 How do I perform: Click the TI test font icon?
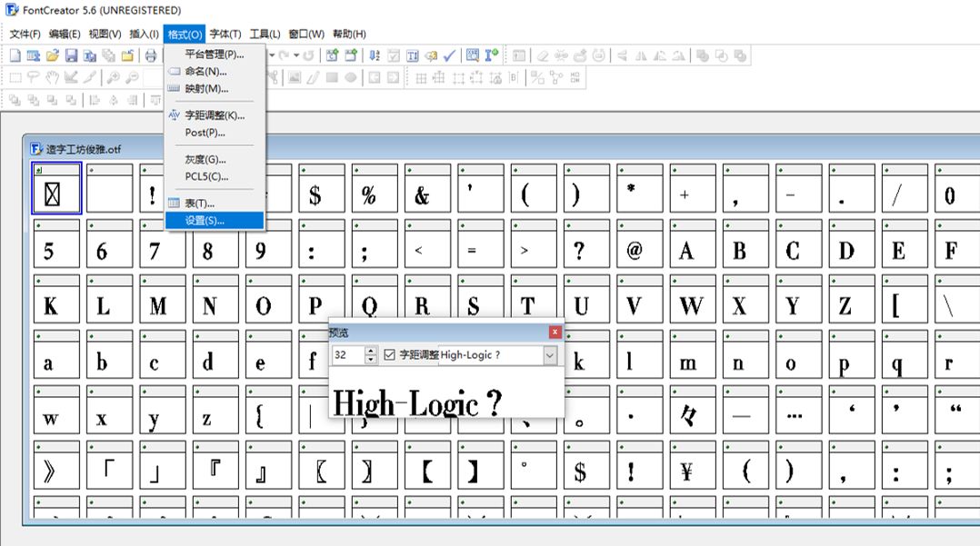(x=412, y=55)
